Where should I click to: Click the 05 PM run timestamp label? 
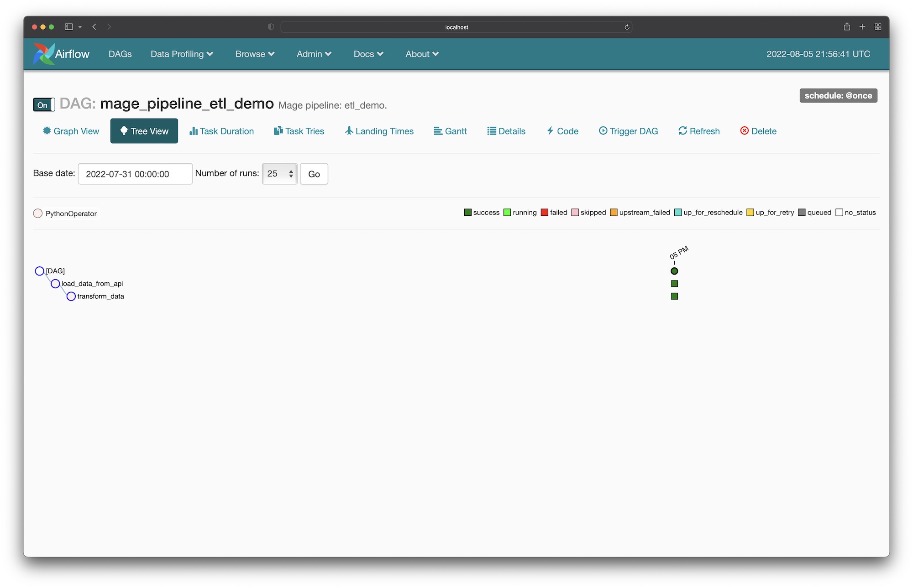pos(679,253)
